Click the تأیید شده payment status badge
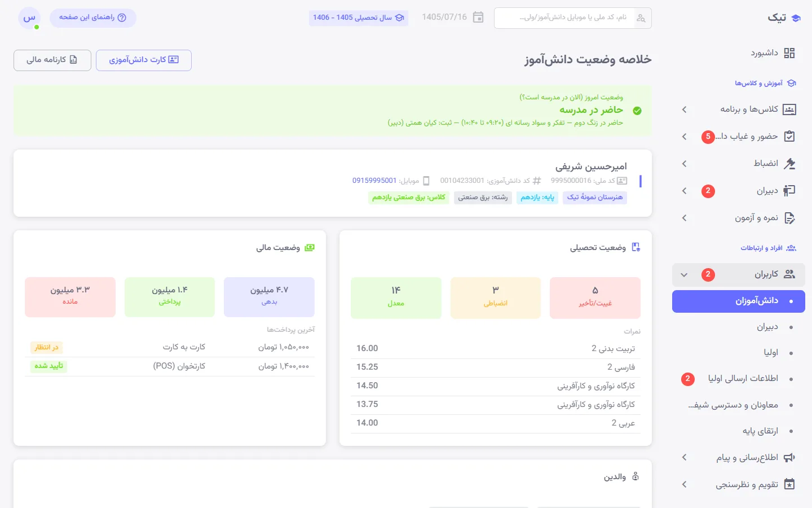Image resolution: width=812 pixels, height=508 pixels. pos(48,366)
